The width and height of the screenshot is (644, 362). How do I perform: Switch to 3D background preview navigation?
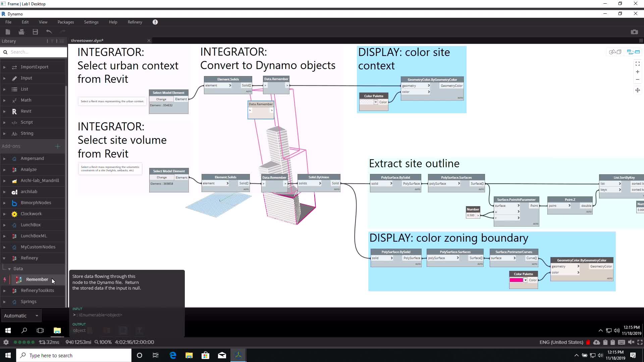615,52
